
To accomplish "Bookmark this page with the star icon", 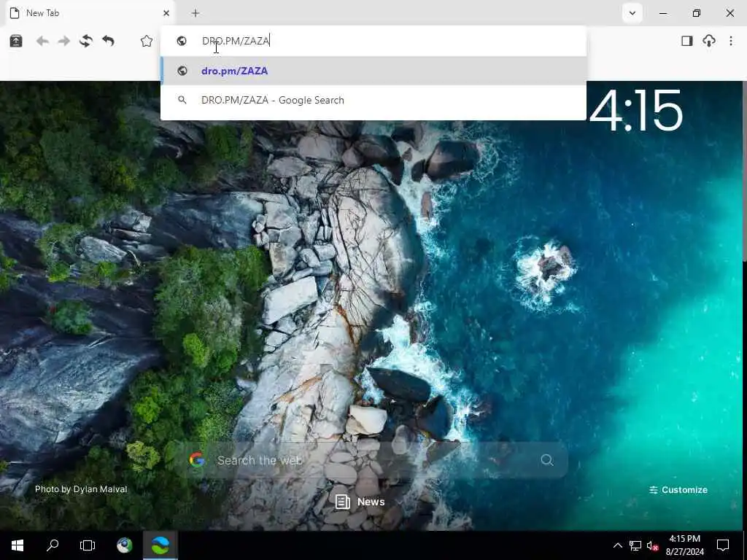I will click(x=147, y=41).
